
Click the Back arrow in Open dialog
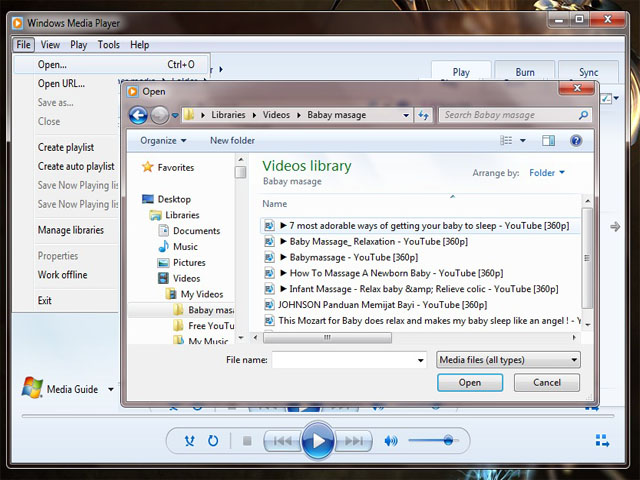(138, 116)
